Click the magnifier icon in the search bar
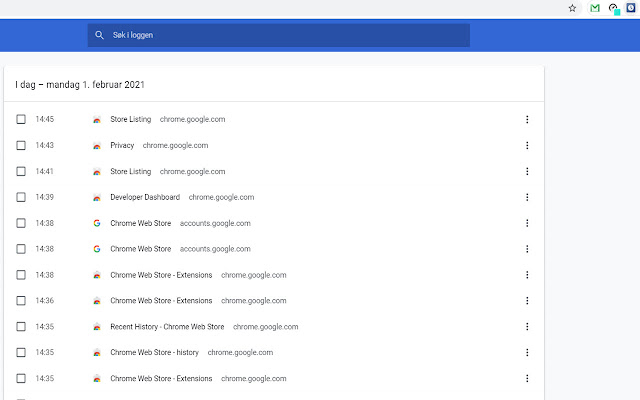This screenshot has height=400, width=640. 99,35
